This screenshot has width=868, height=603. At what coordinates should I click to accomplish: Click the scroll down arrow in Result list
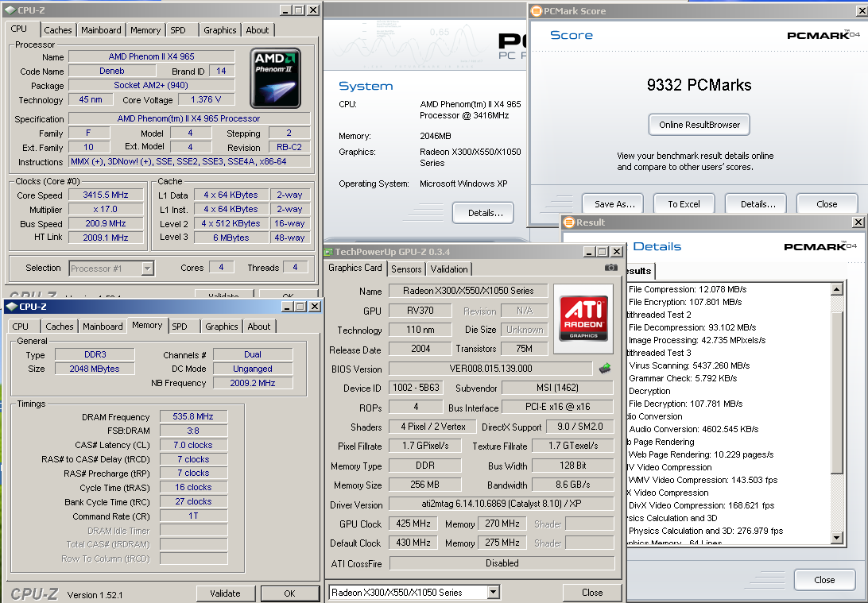click(837, 537)
